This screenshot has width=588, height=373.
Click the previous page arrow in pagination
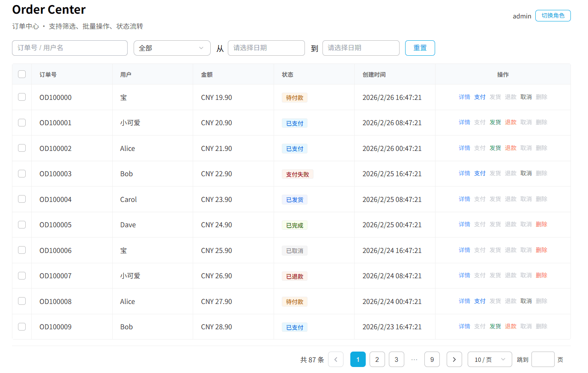tap(336, 359)
